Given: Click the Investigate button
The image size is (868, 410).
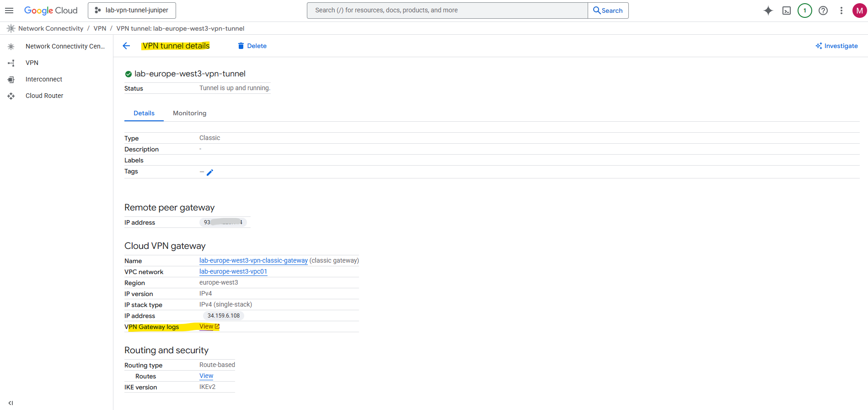Looking at the screenshot, I should click(x=836, y=46).
